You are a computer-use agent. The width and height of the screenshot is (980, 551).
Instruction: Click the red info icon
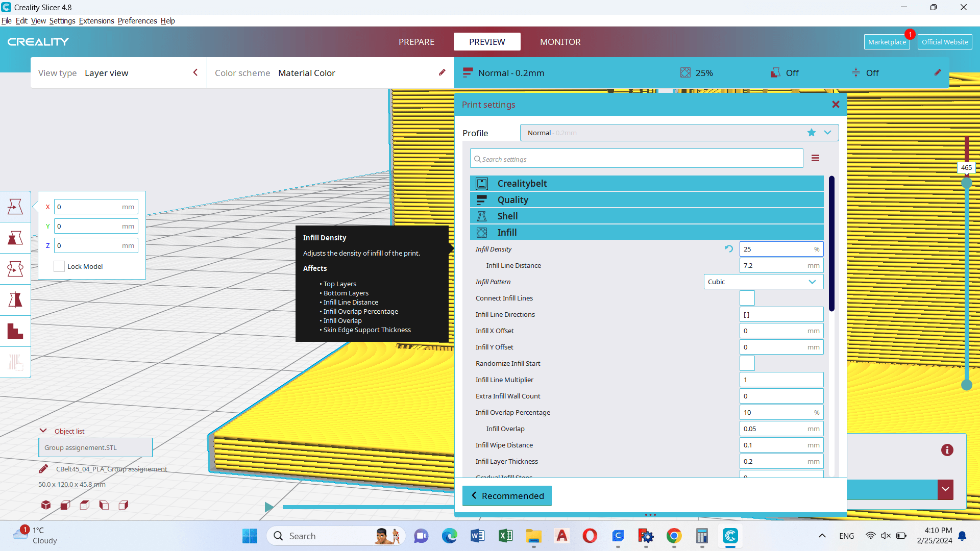947,450
